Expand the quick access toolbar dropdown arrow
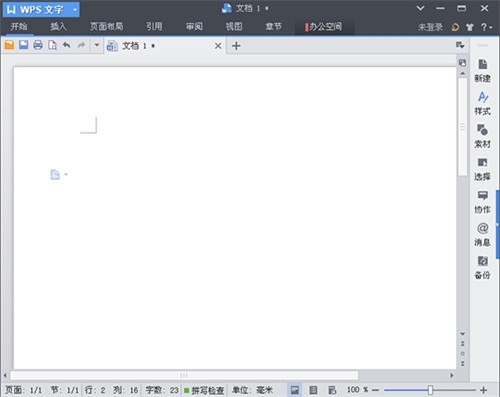This screenshot has width=500, height=397. tap(97, 45)
